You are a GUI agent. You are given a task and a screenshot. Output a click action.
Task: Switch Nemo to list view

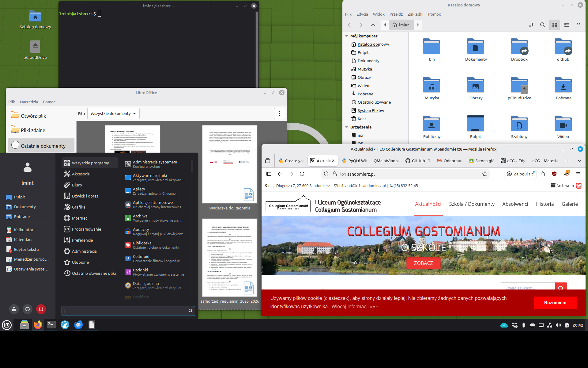(x=567, y=25)
